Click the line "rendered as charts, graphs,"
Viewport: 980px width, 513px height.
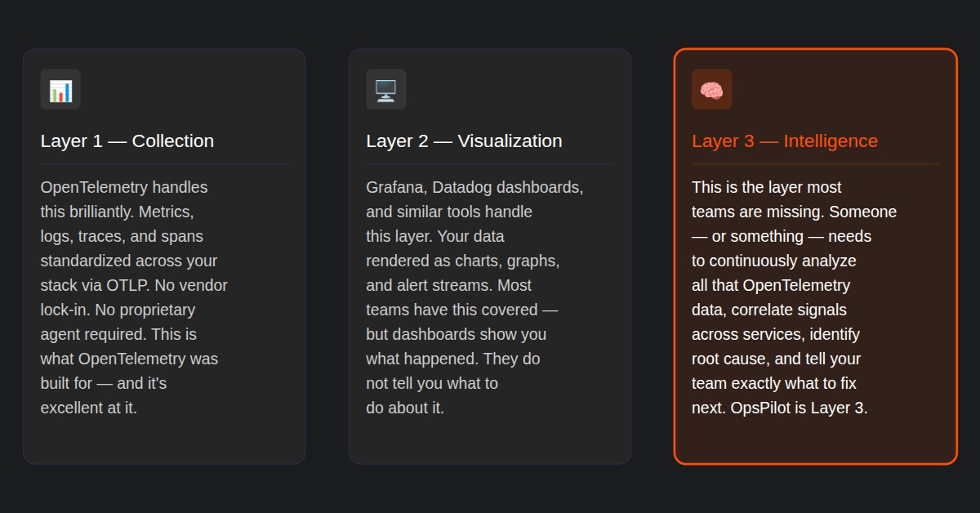click(x=463, y=261)
